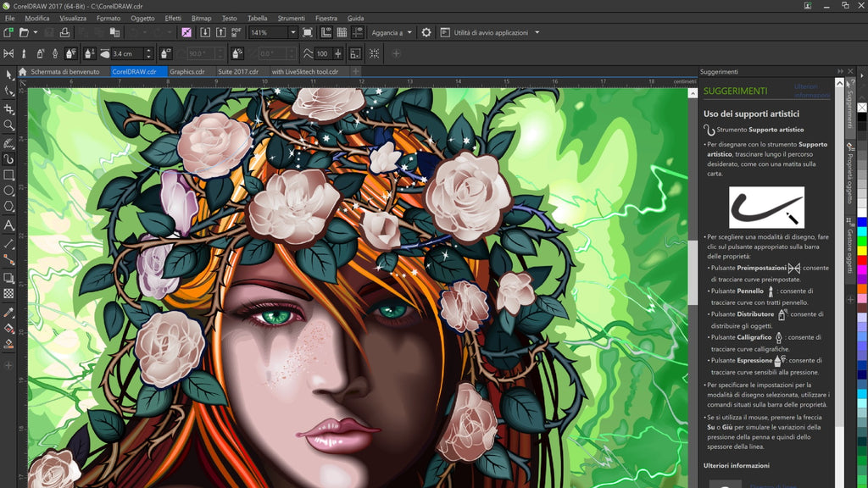Open the File menu
The image size is (868, 488).
click(x=10, y=19)
